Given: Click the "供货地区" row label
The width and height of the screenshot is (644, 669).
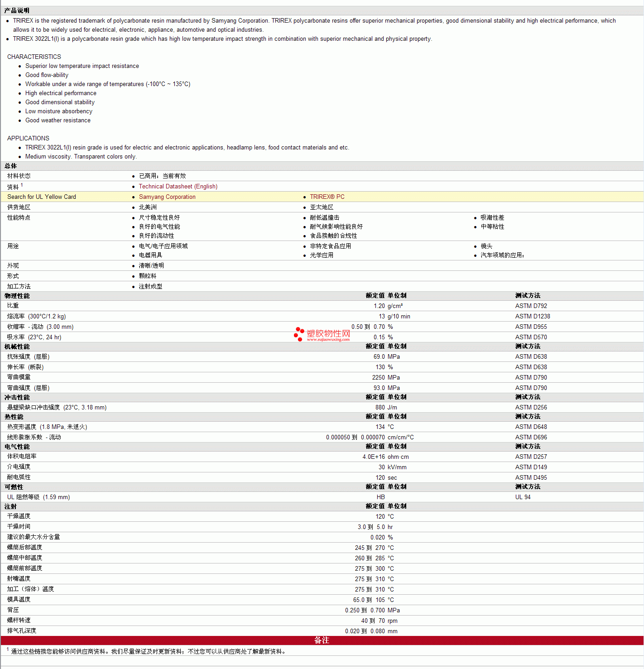Looking at the screenshot, I should click(19, 207).
